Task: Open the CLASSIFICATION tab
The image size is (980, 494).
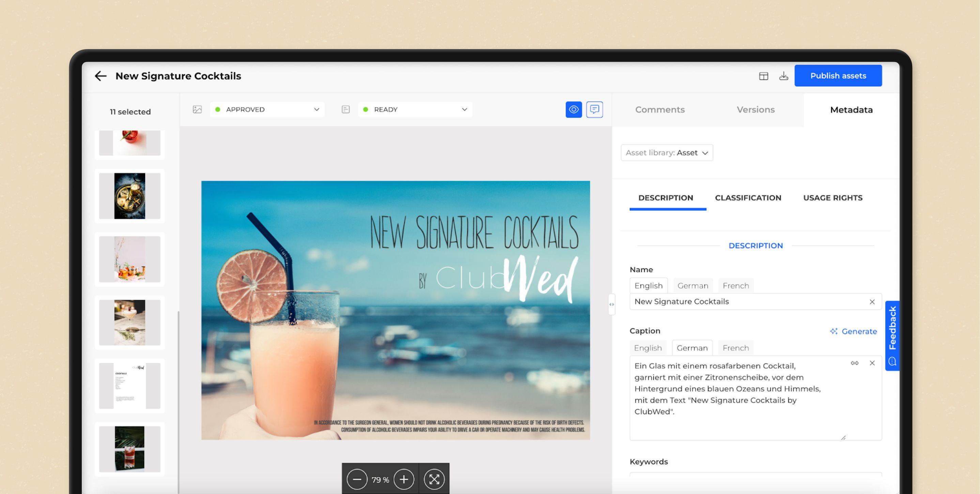Action: pyautogui.click(x=748, y=198)
